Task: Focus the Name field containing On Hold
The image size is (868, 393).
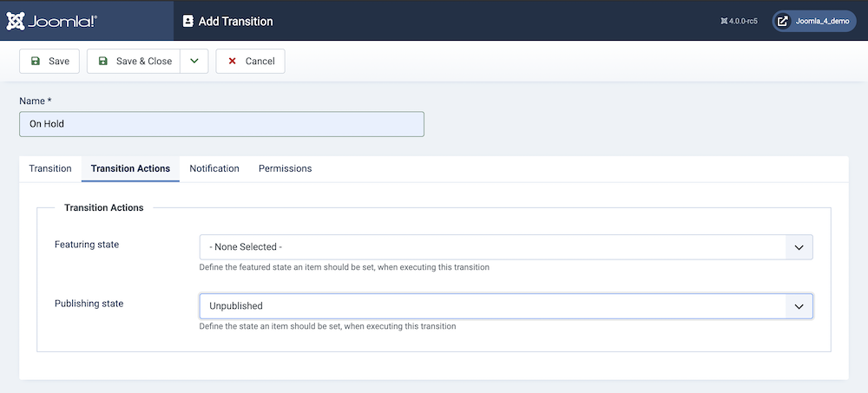Action: 221,124
